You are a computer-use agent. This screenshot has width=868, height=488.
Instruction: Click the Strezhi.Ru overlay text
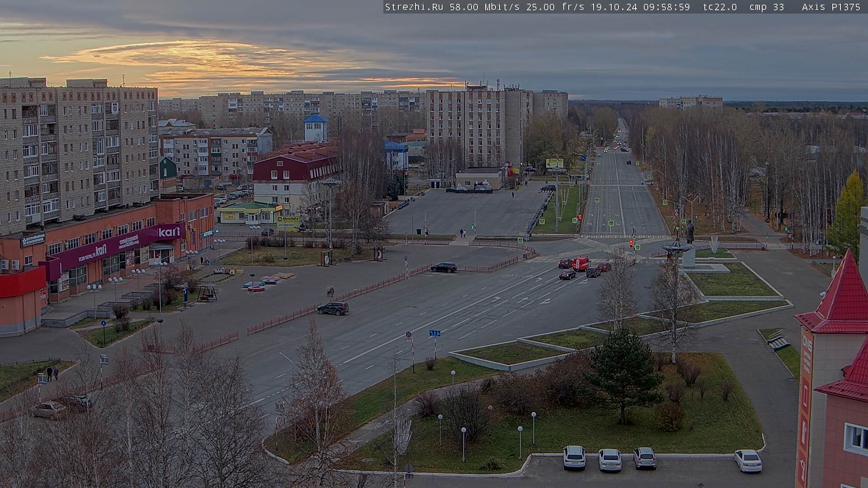click(414, 7)
